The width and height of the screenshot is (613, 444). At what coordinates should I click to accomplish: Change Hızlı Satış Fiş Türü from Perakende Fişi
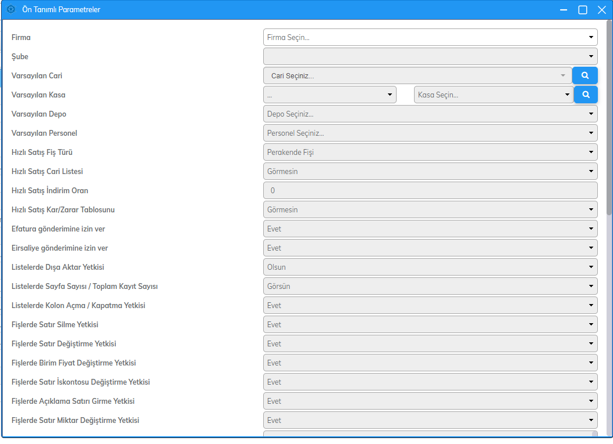(x=430, y=152)
